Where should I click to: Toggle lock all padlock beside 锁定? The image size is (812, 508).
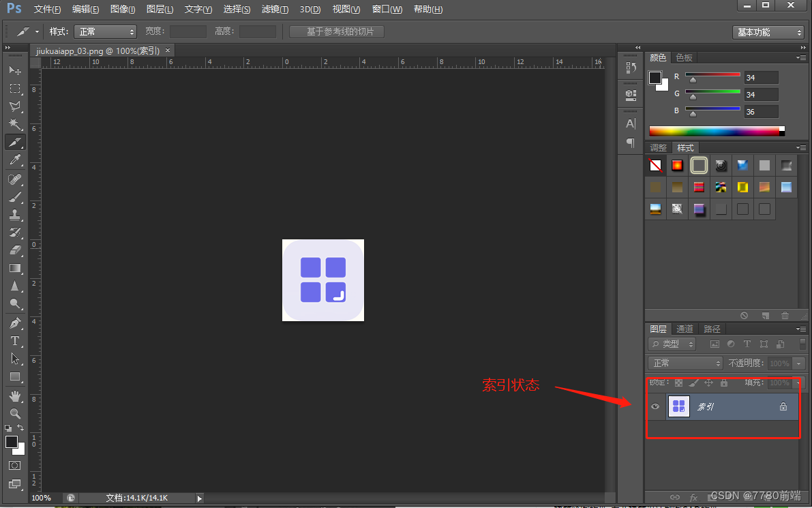724,383
